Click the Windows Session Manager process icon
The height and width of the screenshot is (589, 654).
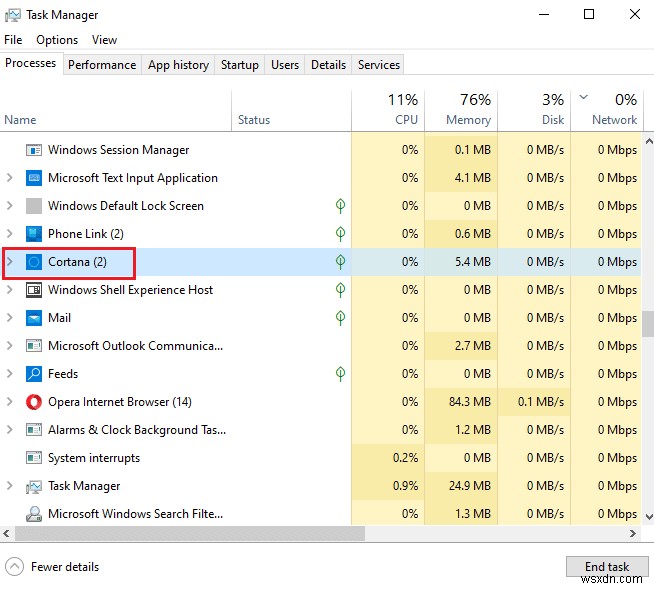pyautogui.click(x=33, y=150)
